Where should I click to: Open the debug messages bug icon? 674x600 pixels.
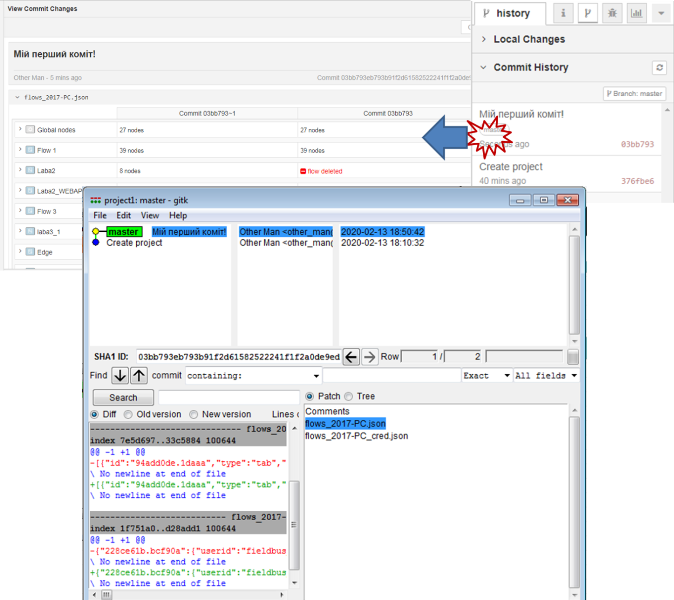click(612, 14)
